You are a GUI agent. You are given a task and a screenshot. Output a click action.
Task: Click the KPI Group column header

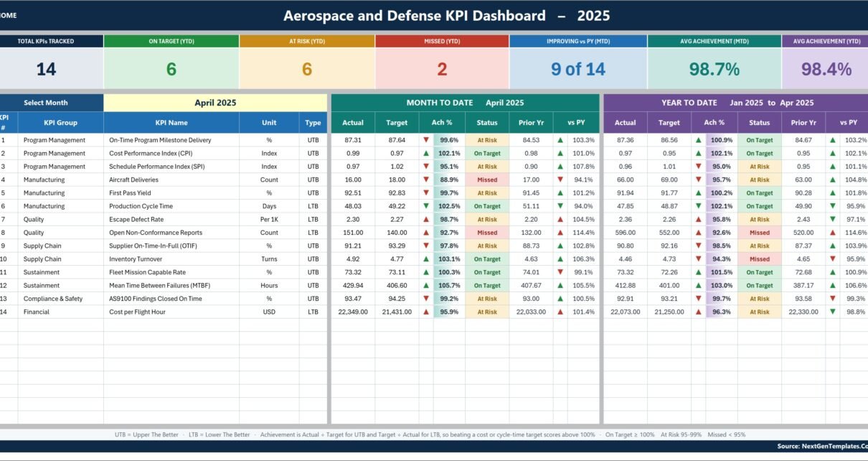tap(60, 122)
